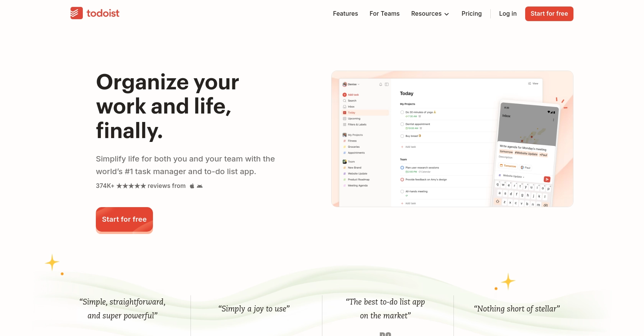644x336 pixels.
Task: Click the 2:00 PM due time label
Action: [411, 172]
